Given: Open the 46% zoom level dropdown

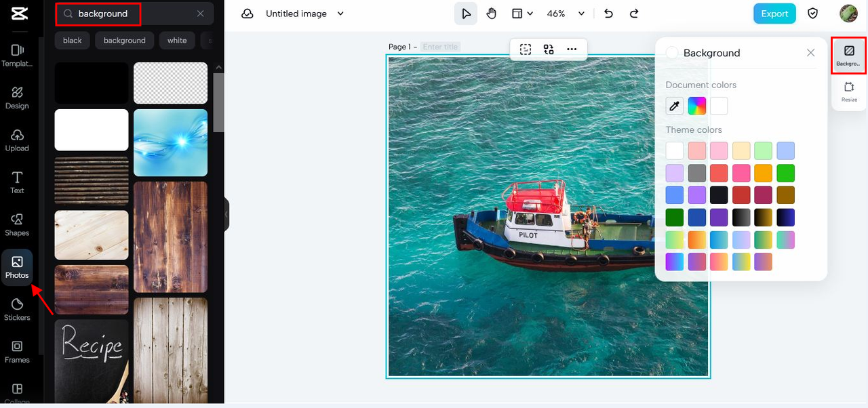Looking at the screenshot, I should [x=581, y=14].
